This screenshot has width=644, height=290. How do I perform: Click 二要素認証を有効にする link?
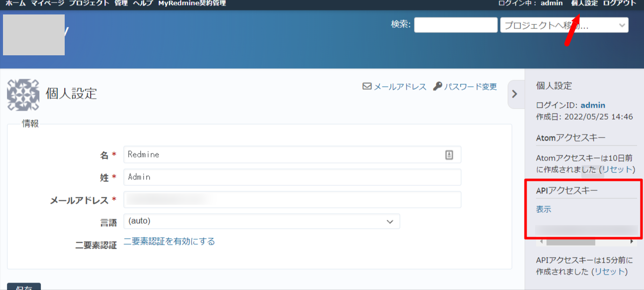(x=169, y=242)
